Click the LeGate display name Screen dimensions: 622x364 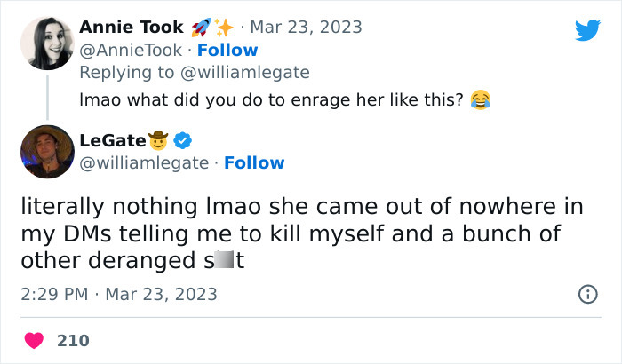(x=112, y=139)
